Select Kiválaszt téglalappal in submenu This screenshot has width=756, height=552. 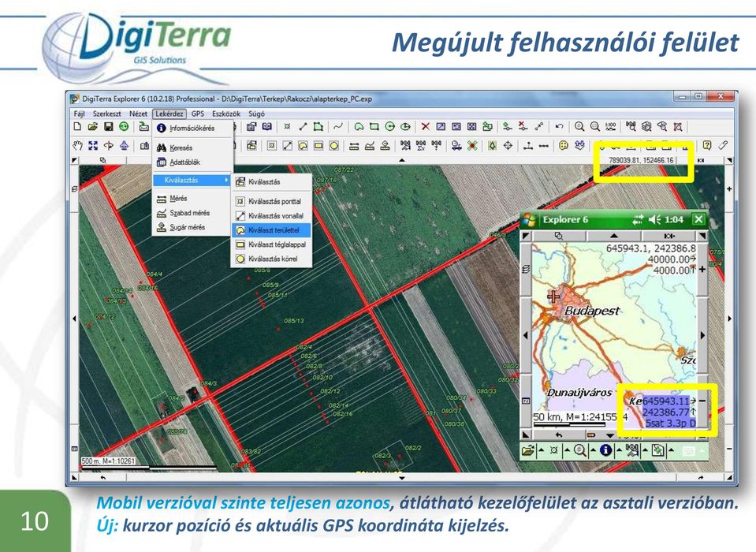point(271,244)
